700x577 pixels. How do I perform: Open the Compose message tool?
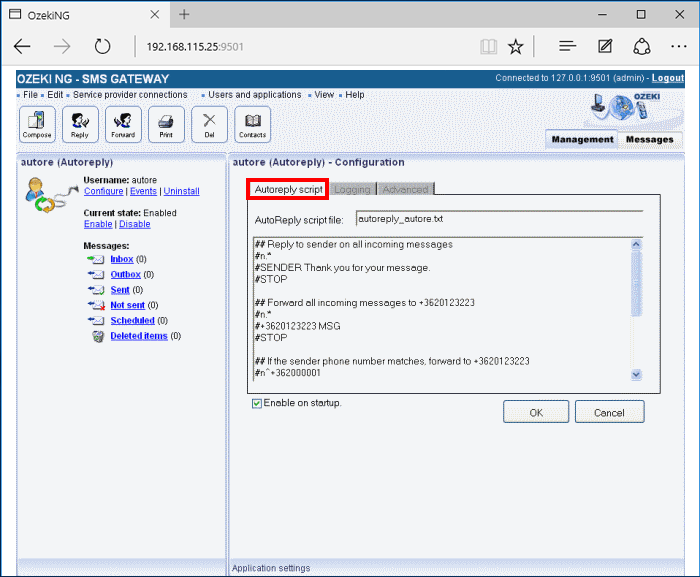37,125
